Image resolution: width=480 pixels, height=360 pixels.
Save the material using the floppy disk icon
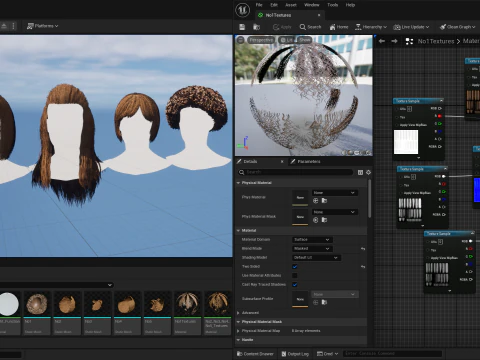(242, 27)
